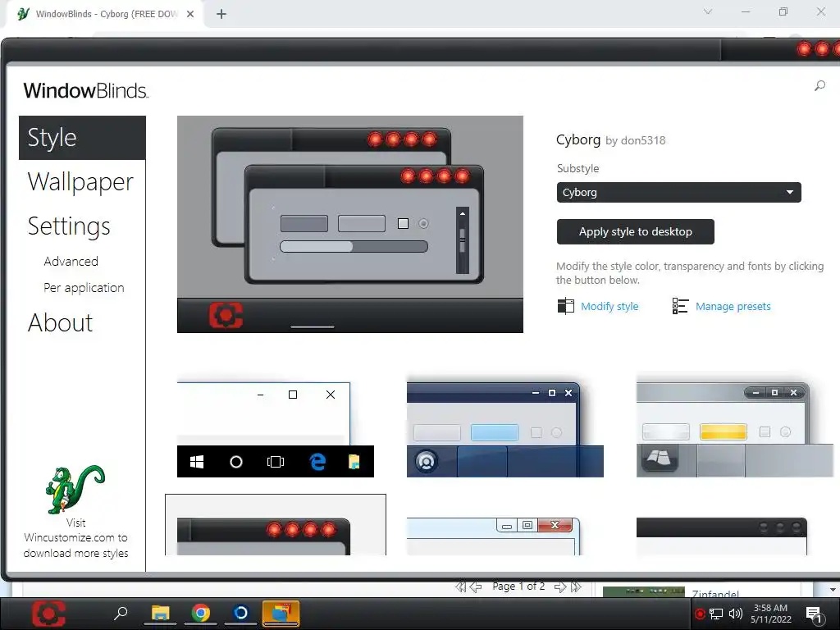Select the WindowBlinds - Cyborg browser tab

point(104,14)
